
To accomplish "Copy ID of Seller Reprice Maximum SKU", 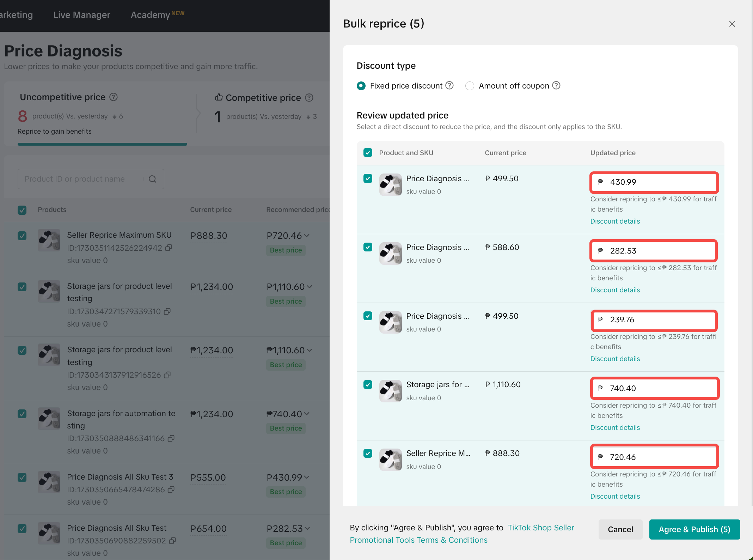I will click(x=169, y=248).
